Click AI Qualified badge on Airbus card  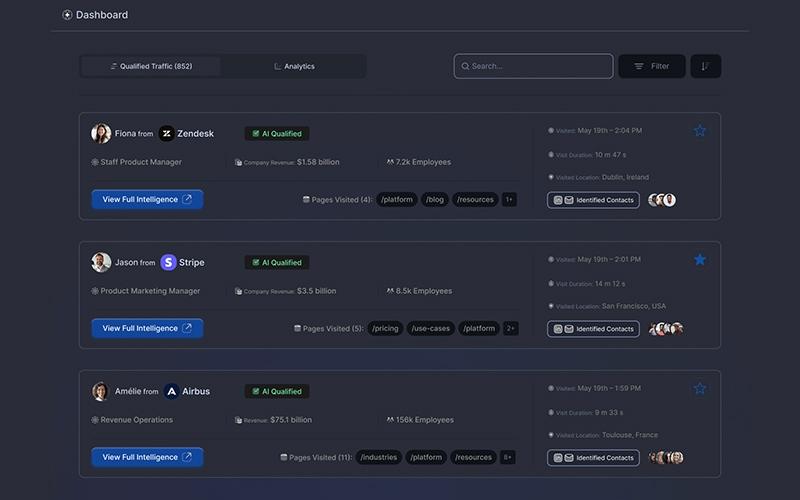click(277, 392)
